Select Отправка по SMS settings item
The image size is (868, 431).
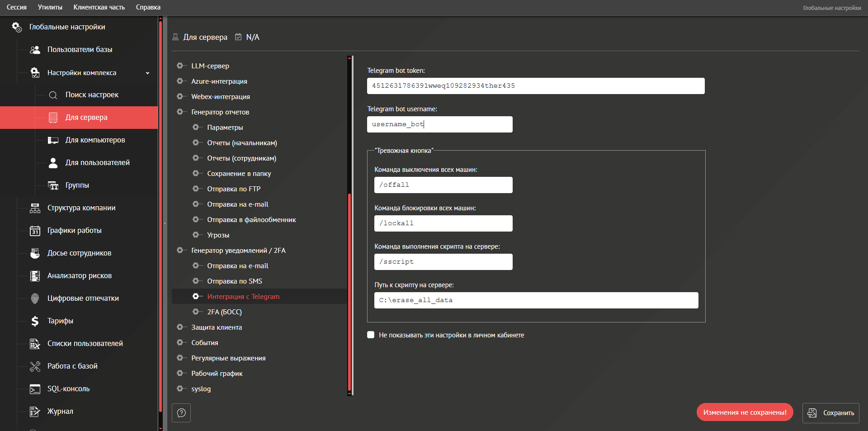(x=234, y=281)
